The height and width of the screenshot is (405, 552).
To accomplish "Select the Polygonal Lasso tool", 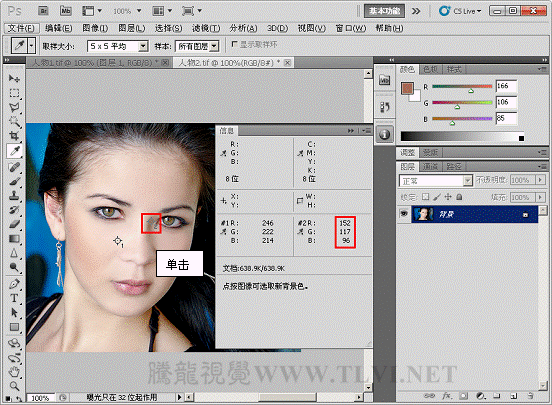I will click(x=14, y=107).
